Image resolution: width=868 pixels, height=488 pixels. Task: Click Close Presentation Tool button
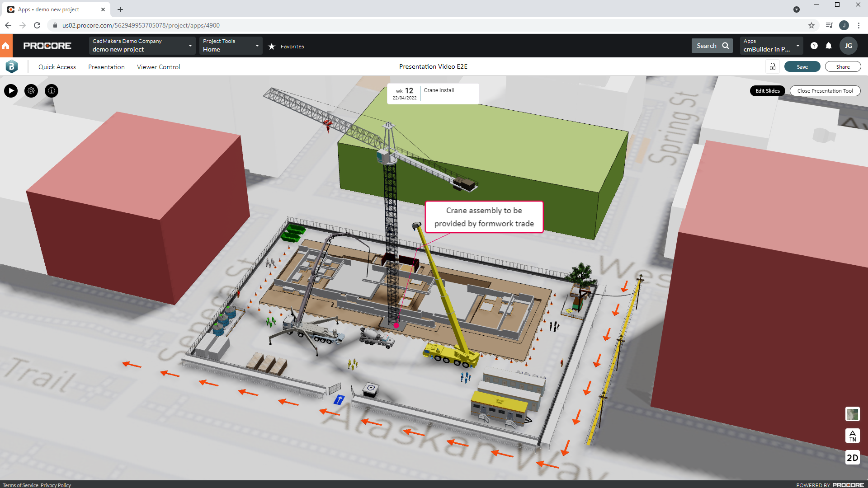click(x=825, y=91)
